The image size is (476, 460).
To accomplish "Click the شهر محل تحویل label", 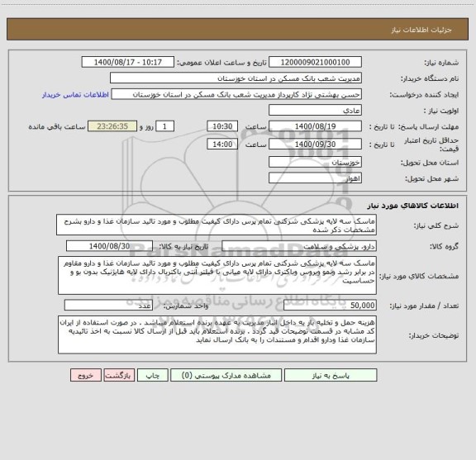I will [x=432, y=178].
